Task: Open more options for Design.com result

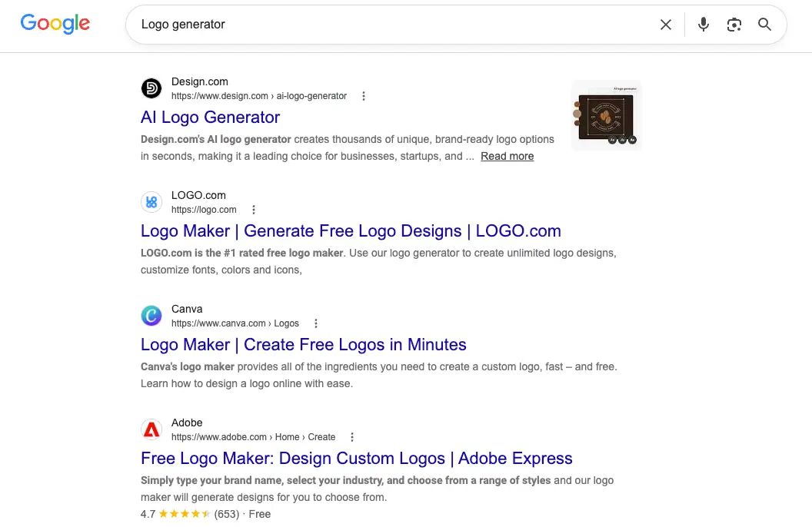Action: click(364, 96)
